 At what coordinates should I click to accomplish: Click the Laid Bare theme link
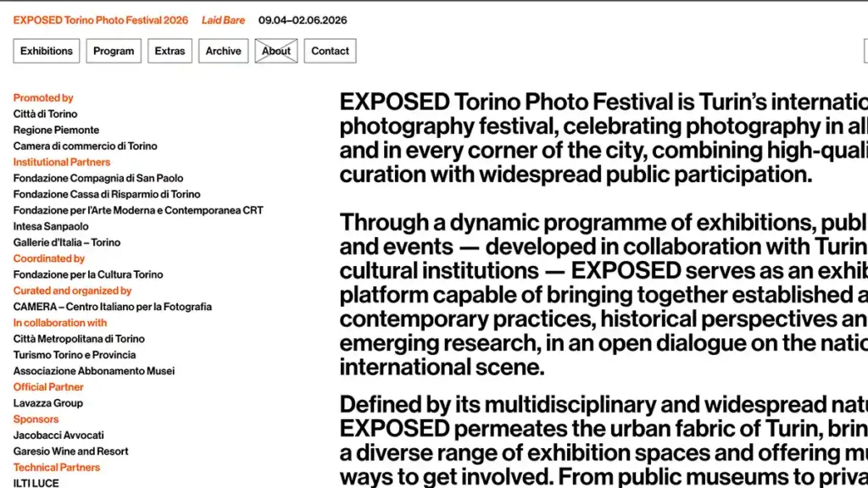click(223, 20)
